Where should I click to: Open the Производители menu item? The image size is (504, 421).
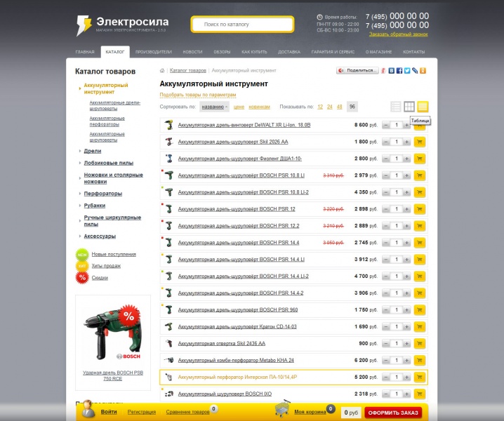pyautogui.click(x=153, y=52)
